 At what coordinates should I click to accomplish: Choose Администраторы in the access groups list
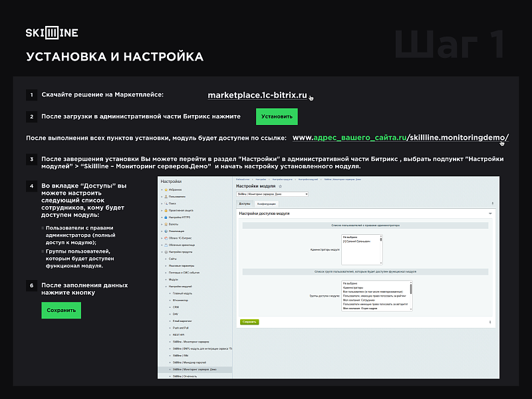pyautogui.click(x=354, y=287)
